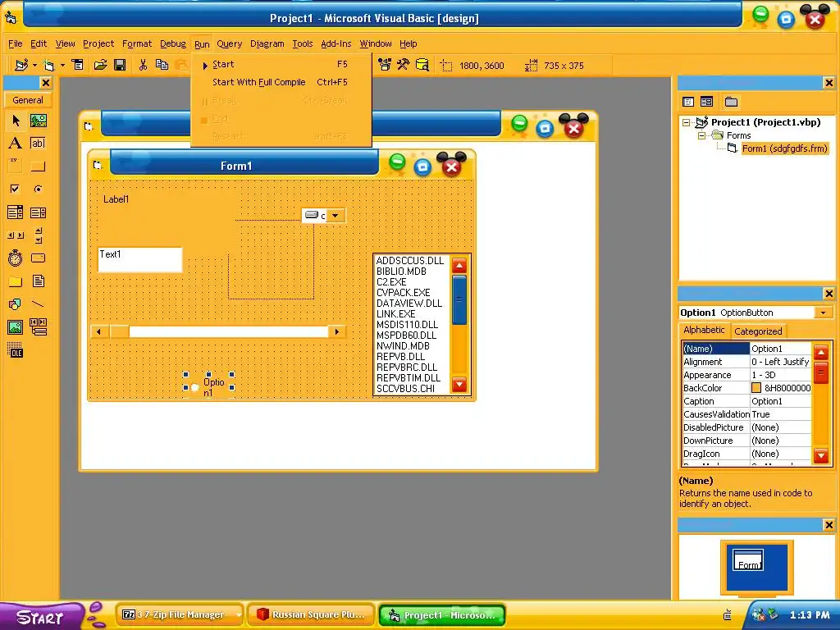Viewport: 840px width, 630px height.
Task: Click View Code in Project Explorer
Action: click(x=688, y=102)
